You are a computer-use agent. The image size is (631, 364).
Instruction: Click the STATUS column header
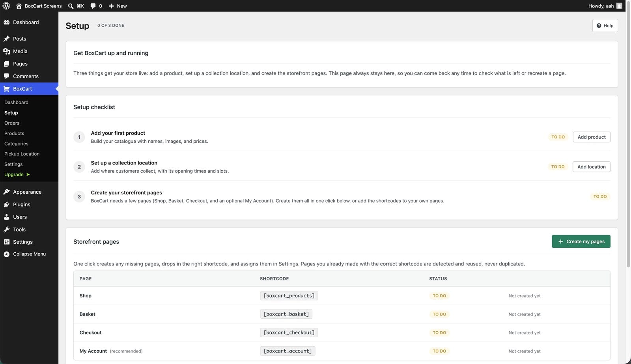[438, 279]
